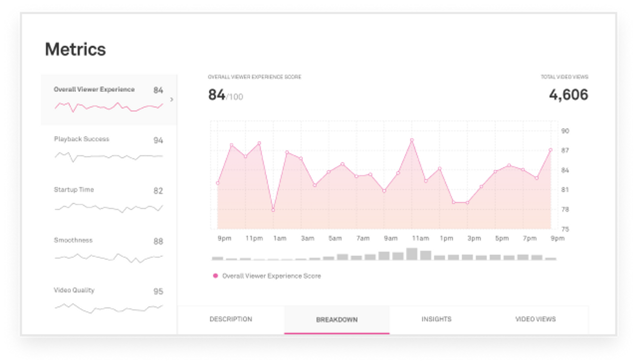Switch to the Video Views tab
Screen dimensions: 637x364
point(535,319)
